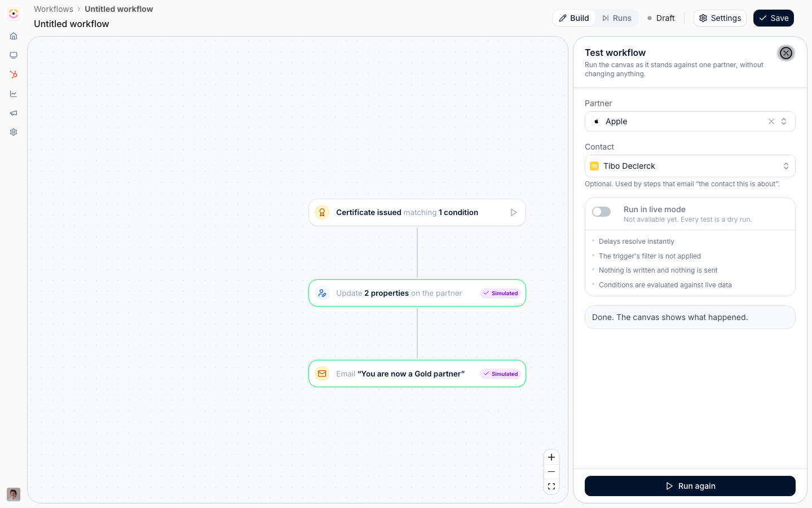Toggle Run in live mode switch
Viewport: 812px width, 508px height.
coord(602,212)
